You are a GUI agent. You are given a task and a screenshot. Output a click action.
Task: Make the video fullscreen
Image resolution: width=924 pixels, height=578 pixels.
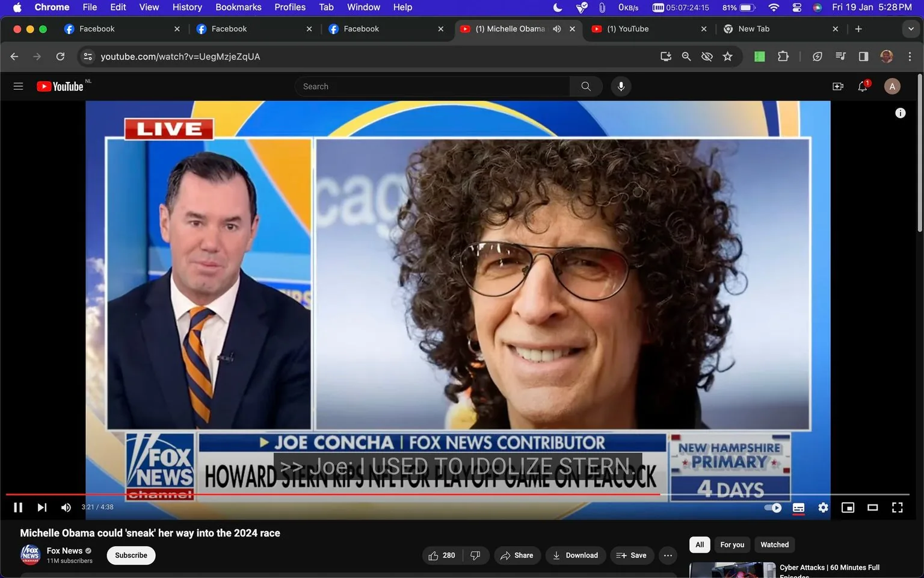[897, 508]
